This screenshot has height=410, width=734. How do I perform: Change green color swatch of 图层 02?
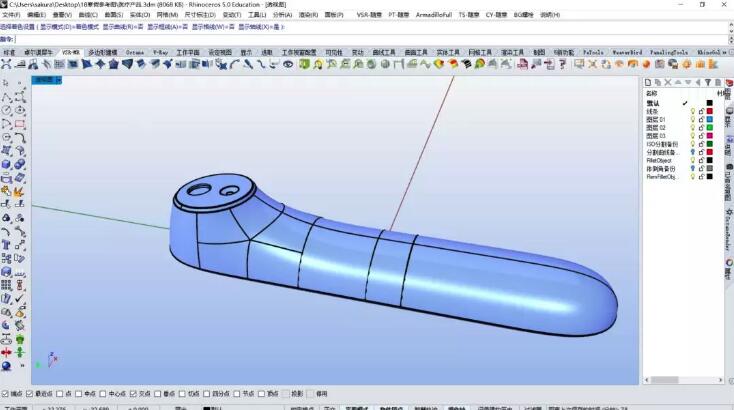710,128
